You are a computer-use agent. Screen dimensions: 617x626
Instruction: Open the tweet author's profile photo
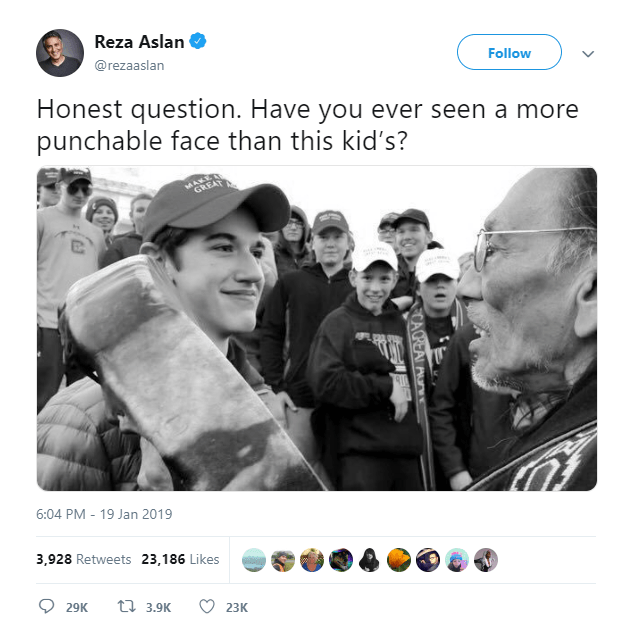[x=60, y=53]
